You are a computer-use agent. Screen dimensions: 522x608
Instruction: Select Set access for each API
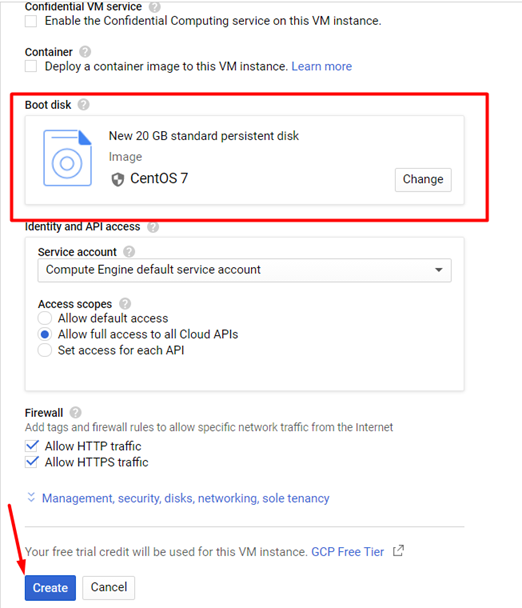(x=45, y=350)
